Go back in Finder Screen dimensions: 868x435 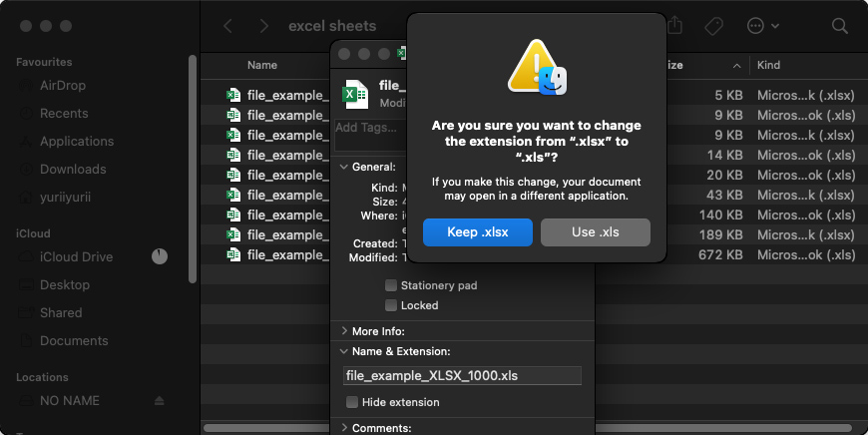pos(227,26)
